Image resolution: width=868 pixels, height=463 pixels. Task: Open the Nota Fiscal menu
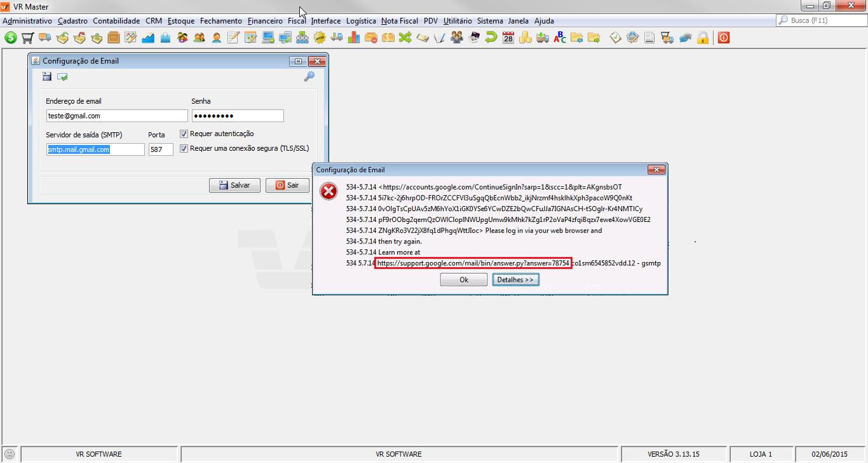coord(399,21)
